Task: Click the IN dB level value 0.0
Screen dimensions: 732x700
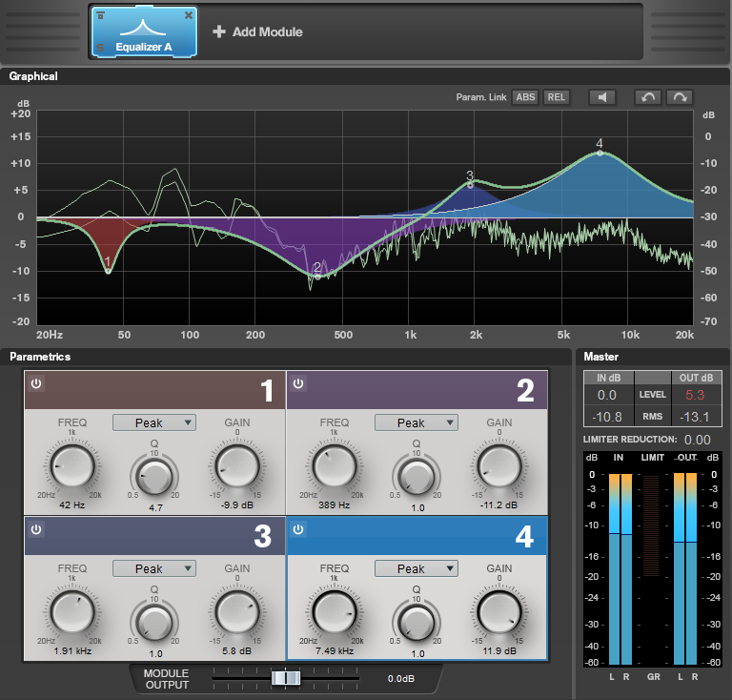Action: coord(607,395)
